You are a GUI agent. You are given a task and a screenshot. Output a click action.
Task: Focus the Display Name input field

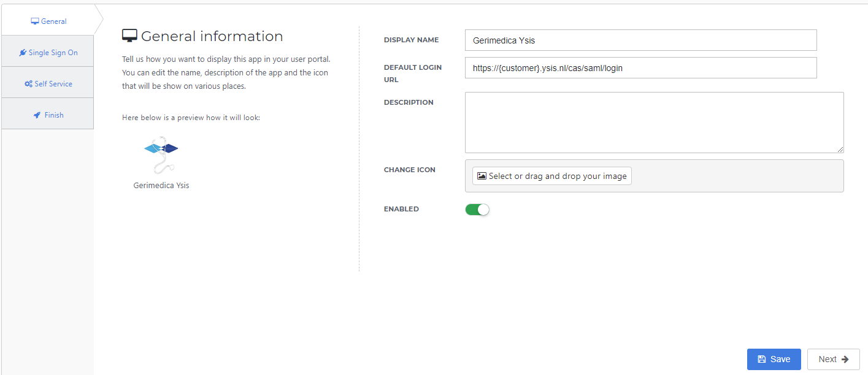point(641,40)
